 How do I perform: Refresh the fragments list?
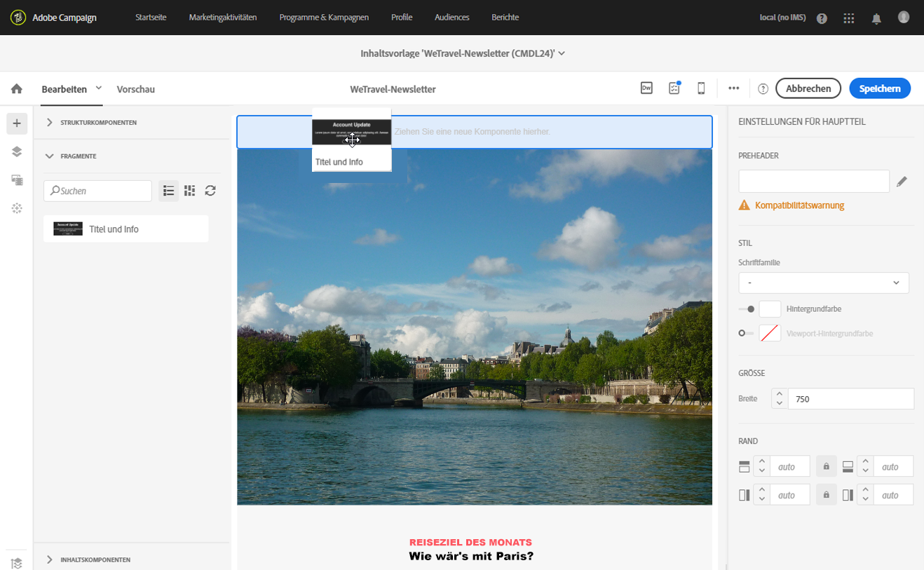[210, 191]
